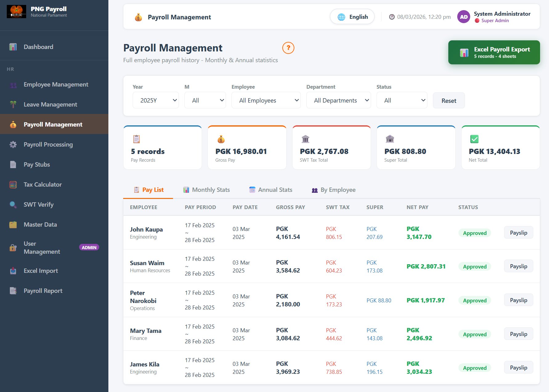Open Mary Tama's Payslip
The height and width of the screenshot is (392, 549).
click(519, 334)
